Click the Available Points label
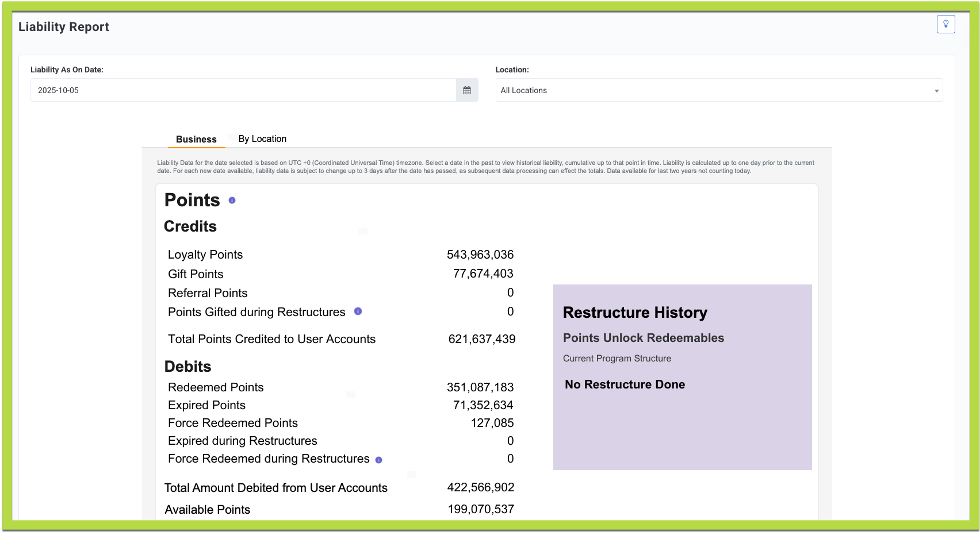The image size is (980, 535). pyautogui.click(x=208, y=510)
